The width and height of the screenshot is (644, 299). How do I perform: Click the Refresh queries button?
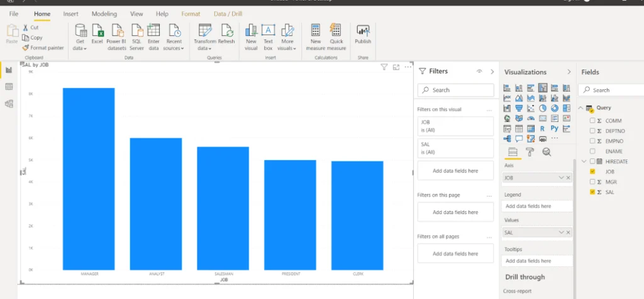[x=226, y=35]
